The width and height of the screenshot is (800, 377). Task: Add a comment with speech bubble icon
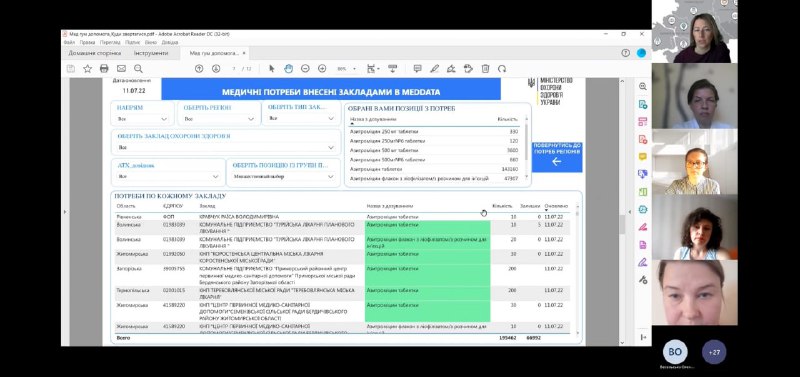(417, 68)
